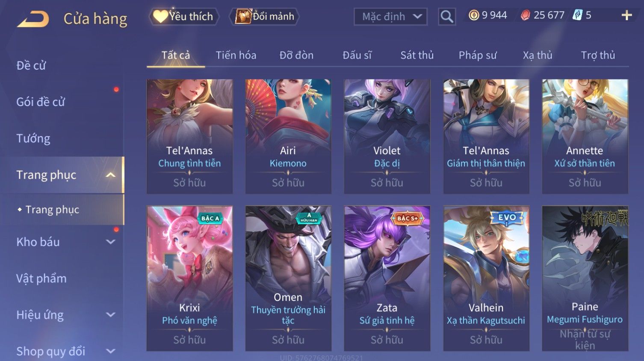Collapse the Trang phục sidebar section
The height and width of the screenshot is (361, 644).
click(111, 175)
